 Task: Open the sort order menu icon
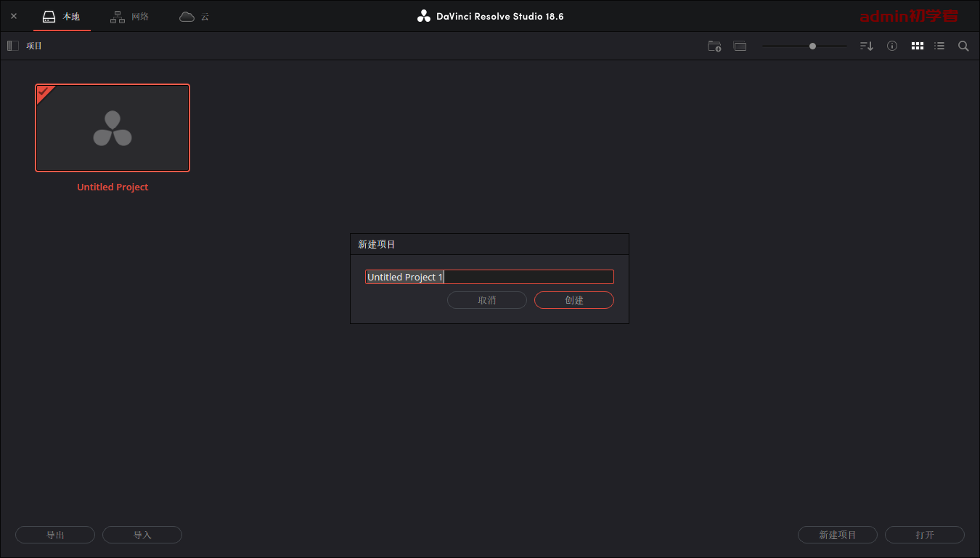867,46
